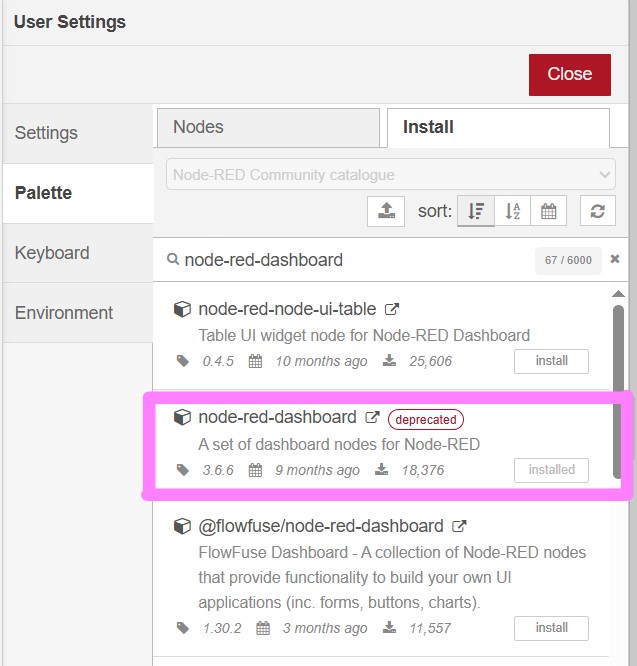This screenshot has height=666, width=637.
Task: Select the Palette section in sidebar
Action: pos(78,193)
